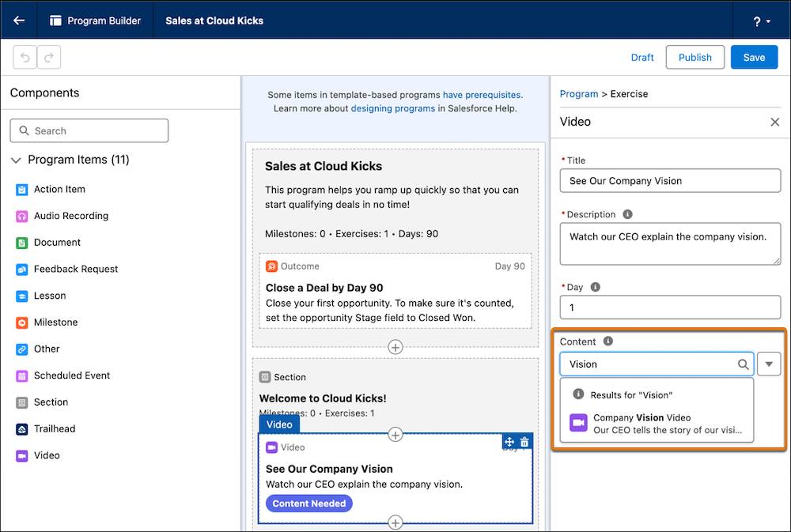Select the Action Item component icon
This screenshot has width=791, height=532.
[21, 190]
